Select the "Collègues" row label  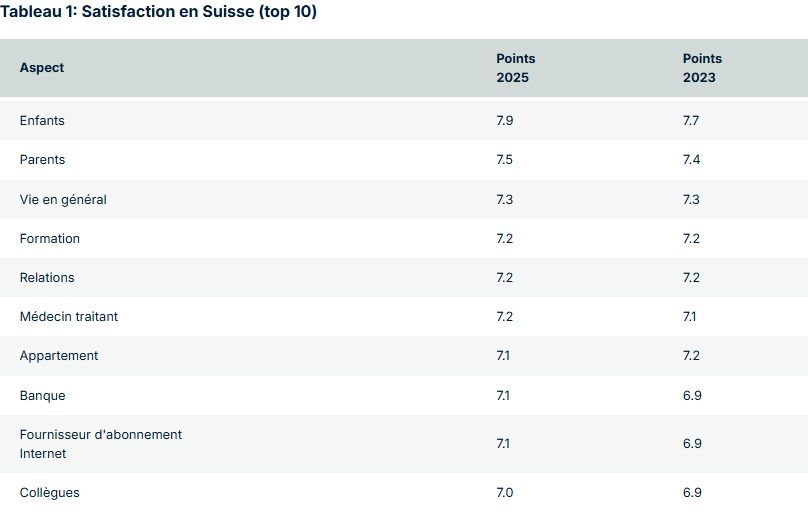50,493
